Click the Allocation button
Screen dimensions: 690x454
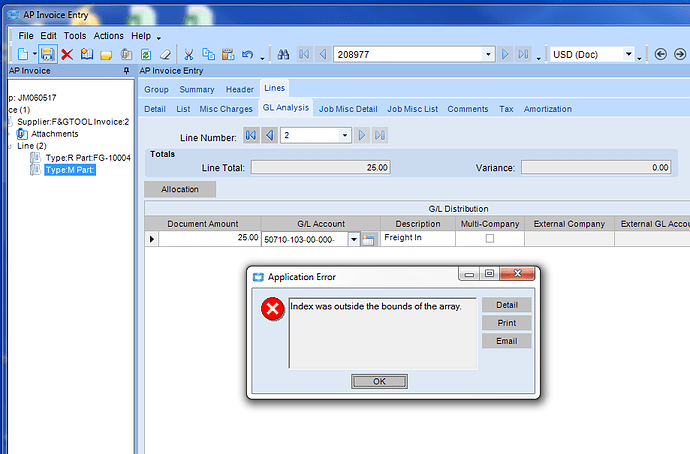180,189
